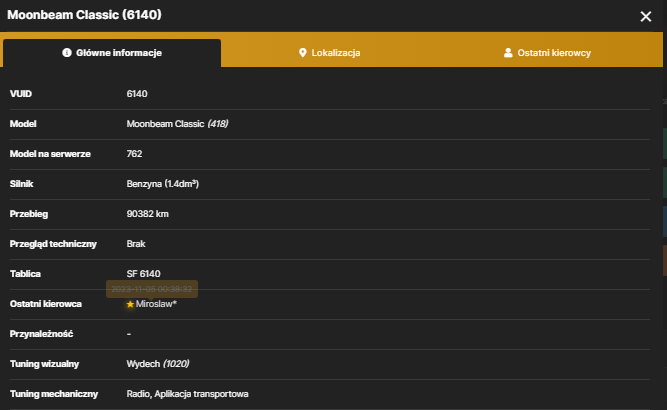Click the Przebieg label
Viewport: 667px width, 410px height.
pos(29,214)
